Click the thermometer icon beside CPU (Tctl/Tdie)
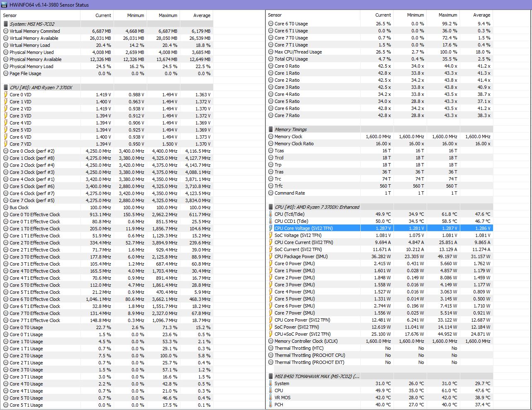Viewport: 532px width, 410px height. pyautogui.click(x=271, y=214)
